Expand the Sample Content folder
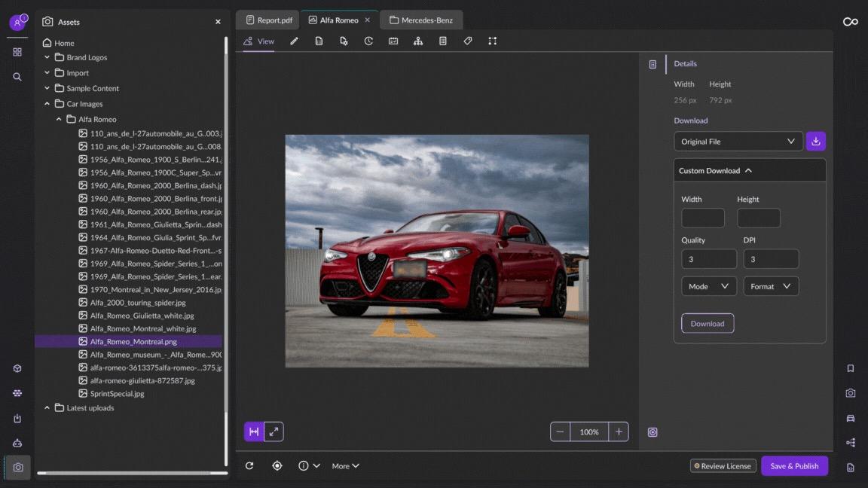Image resolution: width=868 pixels, height=488 pixels. point(47,88)
